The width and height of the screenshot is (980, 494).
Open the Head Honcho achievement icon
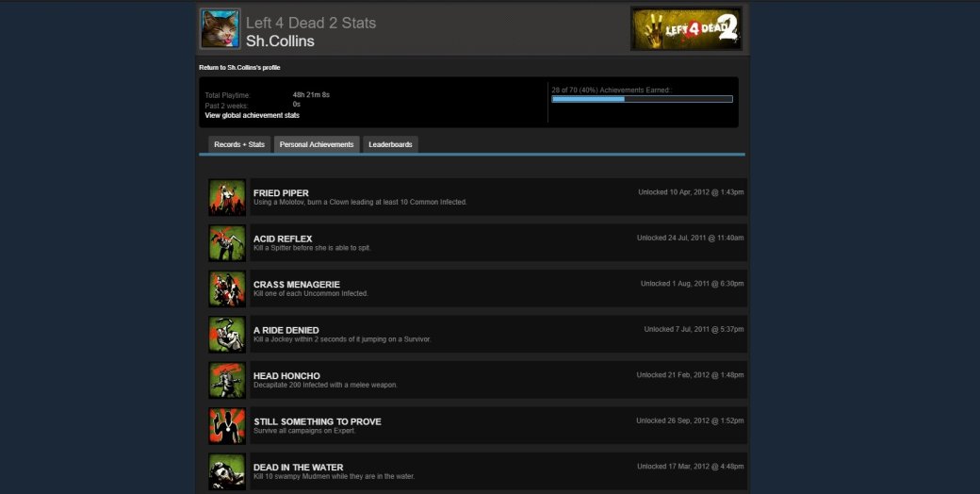click(x=227, y=380)
